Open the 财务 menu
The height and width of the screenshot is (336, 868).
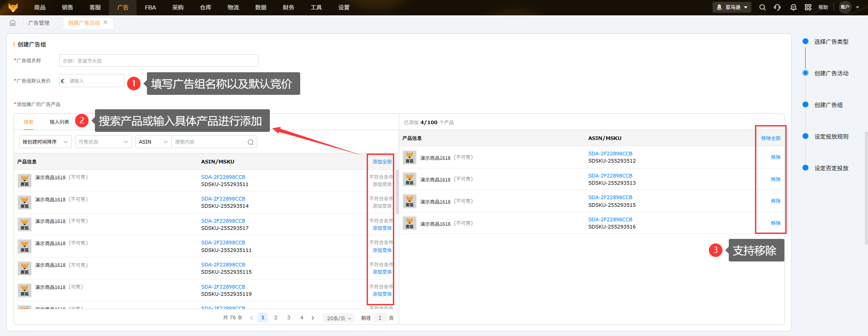pyautogui.click(x=288, y=7)
